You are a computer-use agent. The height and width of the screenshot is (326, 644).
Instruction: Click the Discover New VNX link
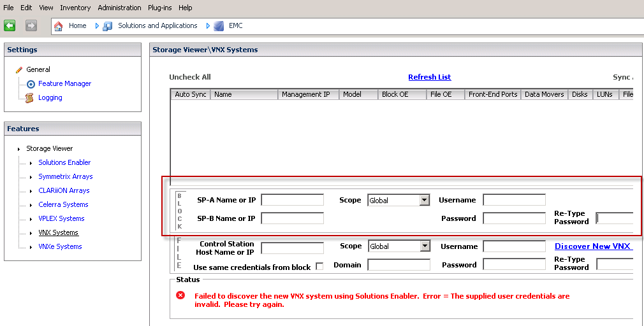click(593, 246)
